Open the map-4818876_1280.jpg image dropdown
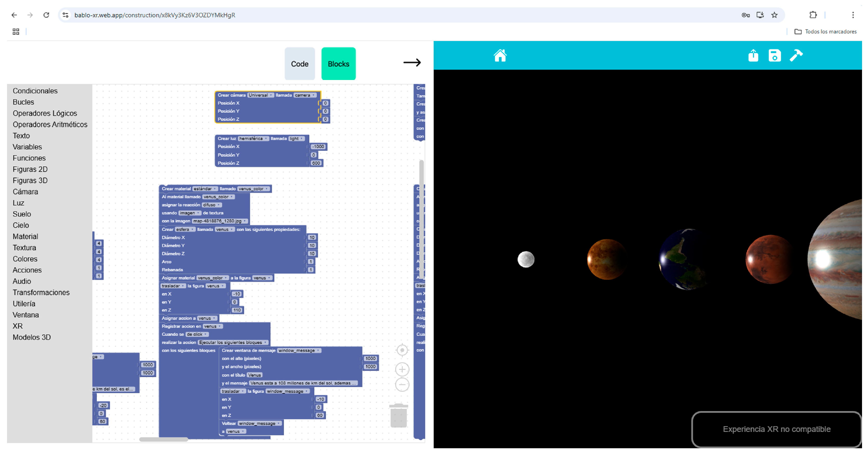This screenshot has height=455, width=868. (x=220, y=221)
